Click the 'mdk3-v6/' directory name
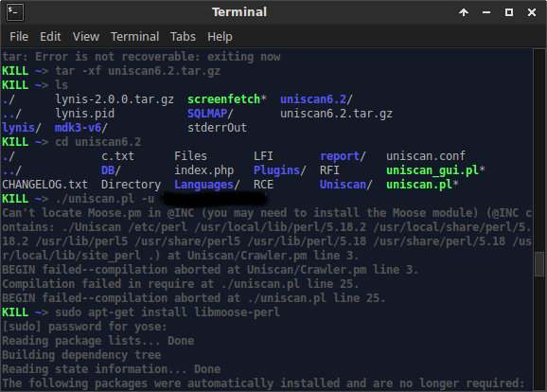The height and width of the screenshot is (392, 547). [x=81, y=128]
